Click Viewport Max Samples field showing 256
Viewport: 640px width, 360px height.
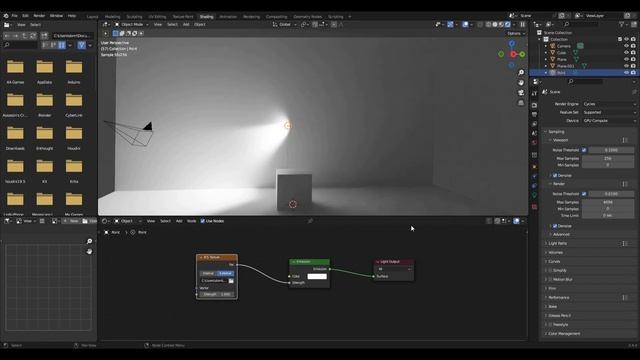[x=608, y=158]
